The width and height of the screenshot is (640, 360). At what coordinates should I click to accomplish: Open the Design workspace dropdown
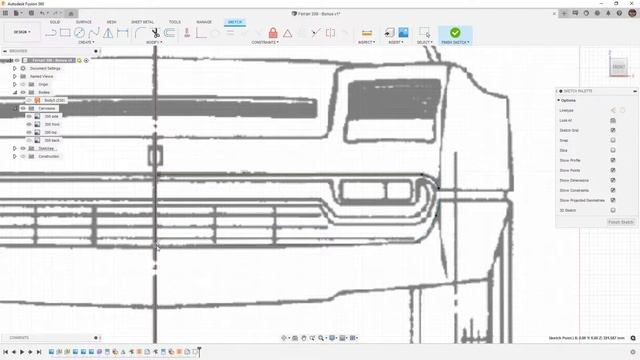(22, 32)
